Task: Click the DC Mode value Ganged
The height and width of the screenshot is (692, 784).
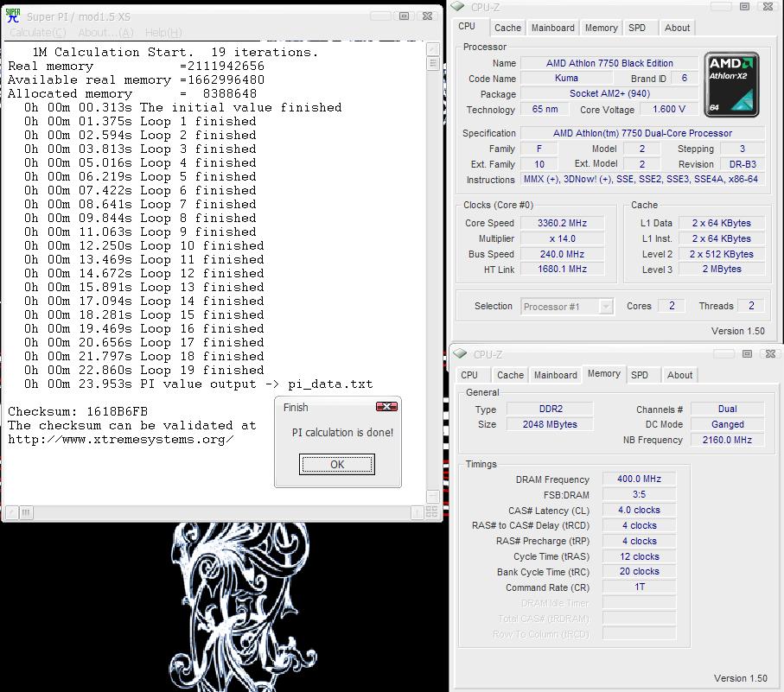Action: pos(727,425)
